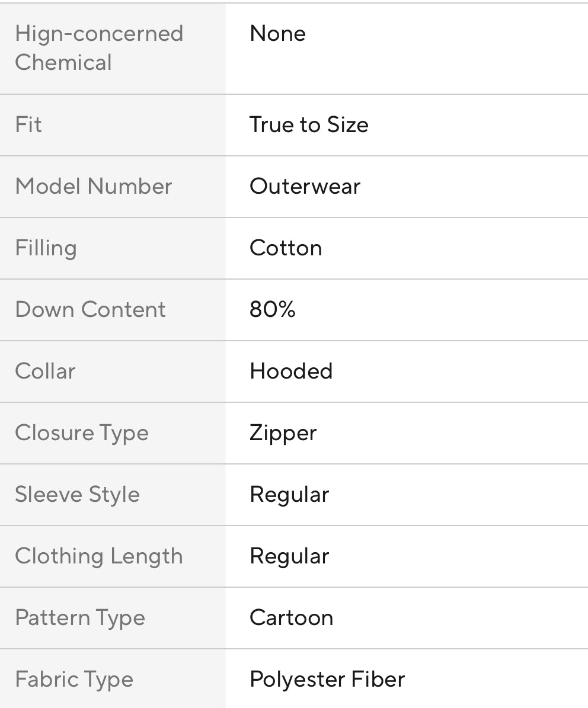The width and height of the screenshot is (588, 708).
Task: Select the 'True to Size' value
Action: click(x=309, y=125)
